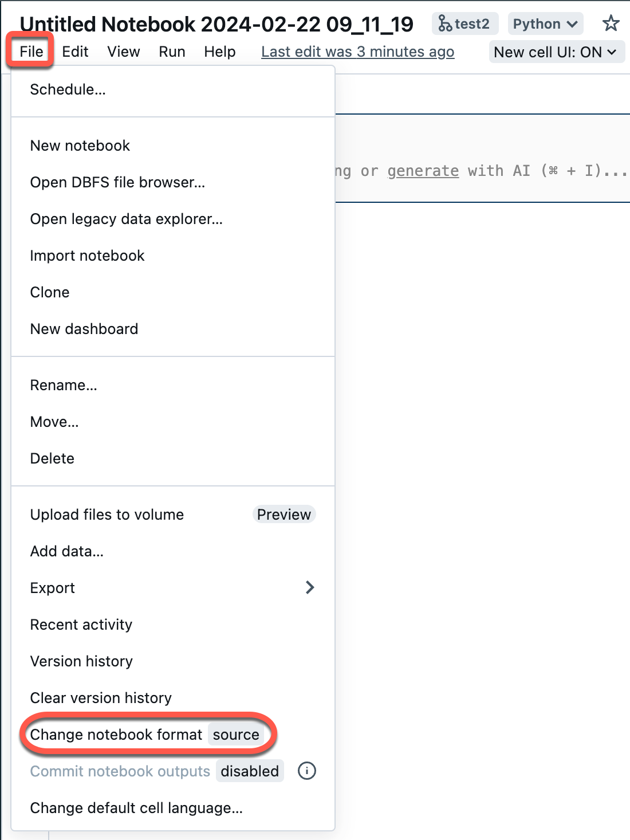Screen dimensions: 630x840
Task: Choose Version history menu item
Action: [x=173, y=661]
